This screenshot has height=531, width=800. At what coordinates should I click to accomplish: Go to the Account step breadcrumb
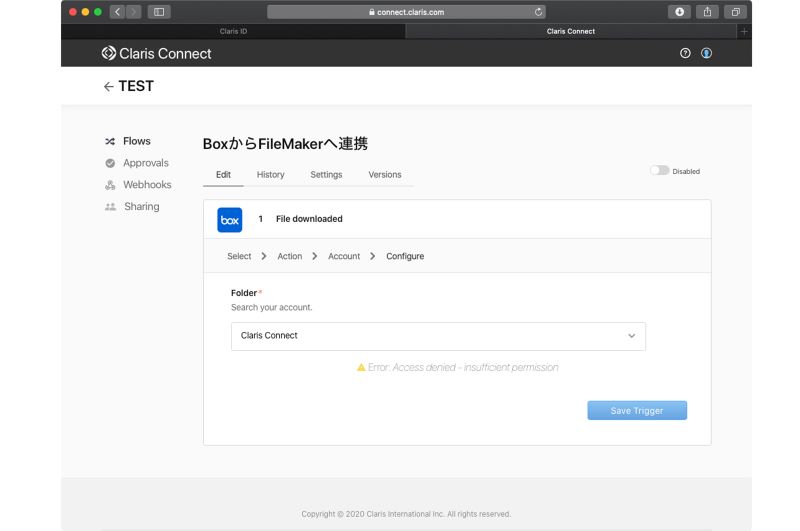[x=344, y=256]
